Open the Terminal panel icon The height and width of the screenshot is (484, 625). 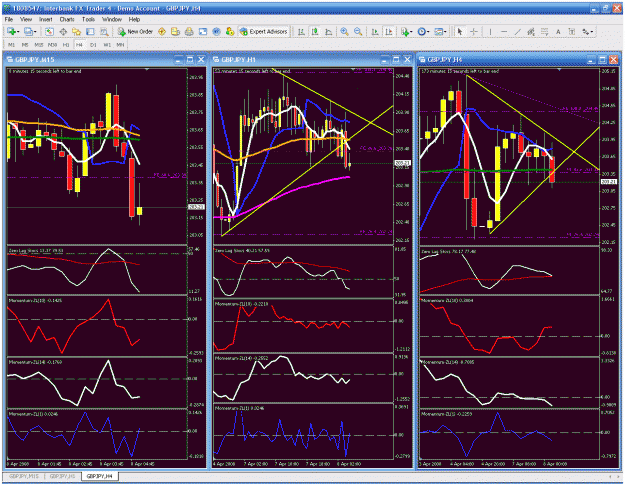coord(90,31)
